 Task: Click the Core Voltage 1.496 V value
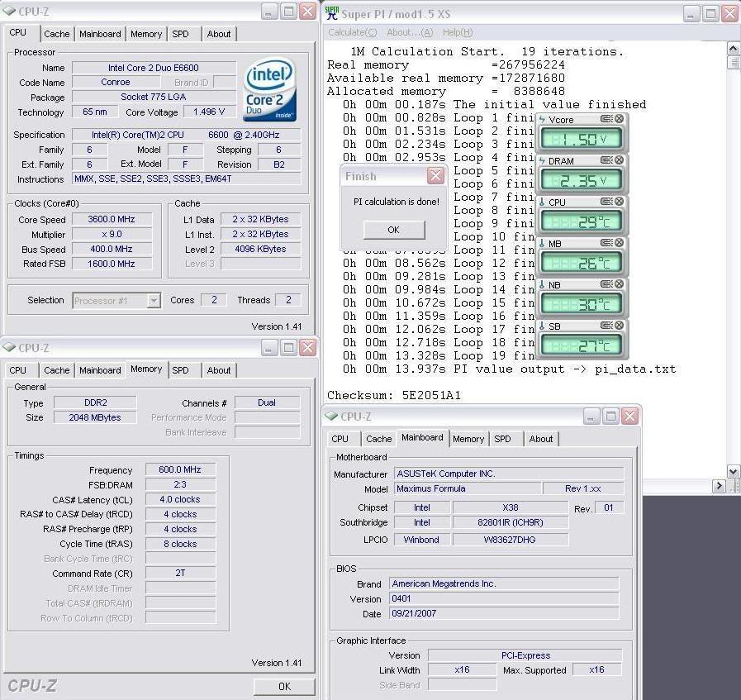[x=208, y=112]
